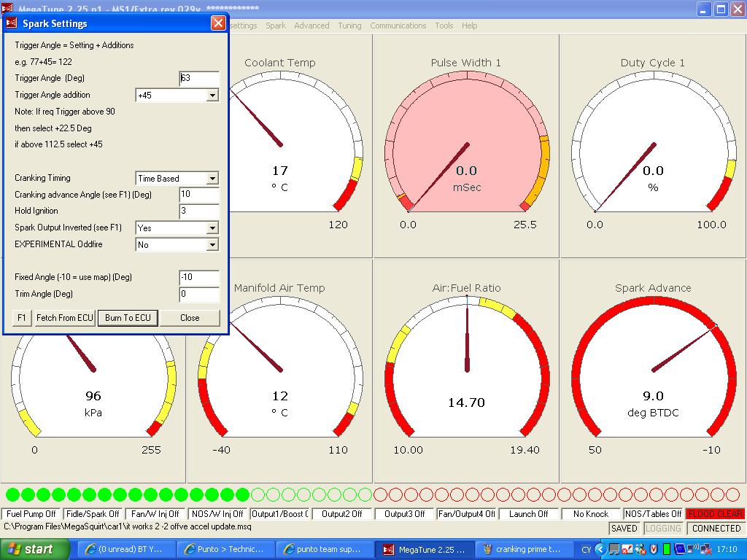This screenshot has height=560, width=747.
Task: Open the Help menu
Action: click(x=469, y=26)
